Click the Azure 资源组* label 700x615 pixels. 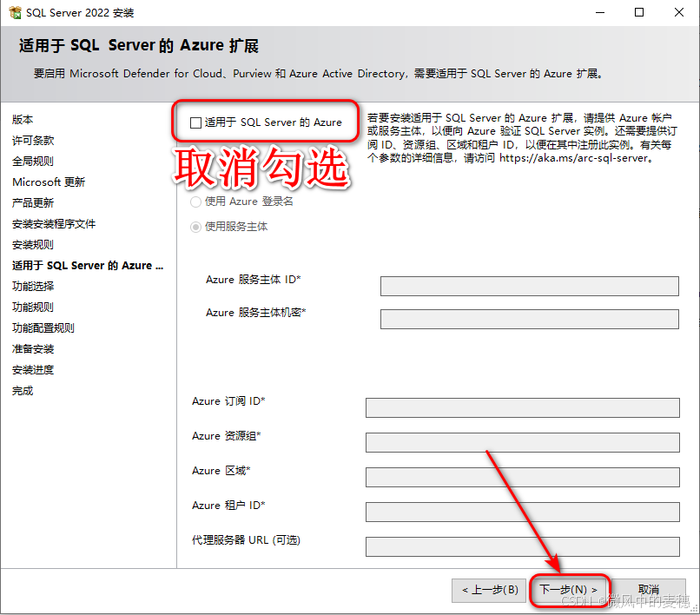(x=227, y=436)
